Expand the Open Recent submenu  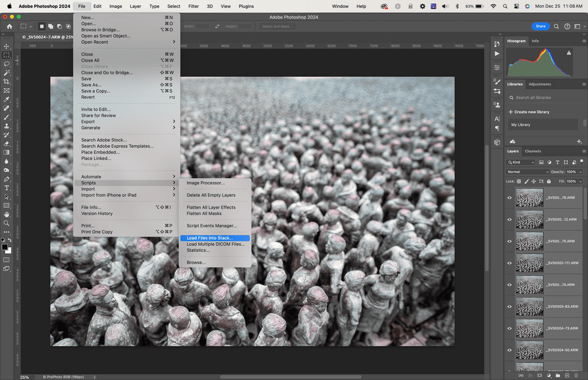(127, 42)
